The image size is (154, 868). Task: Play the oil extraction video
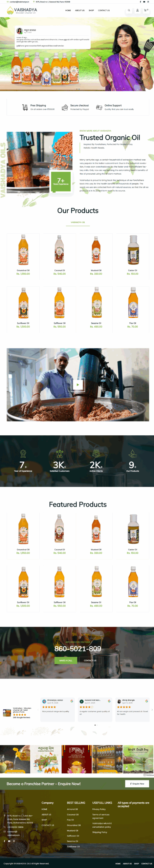[78, 384]
